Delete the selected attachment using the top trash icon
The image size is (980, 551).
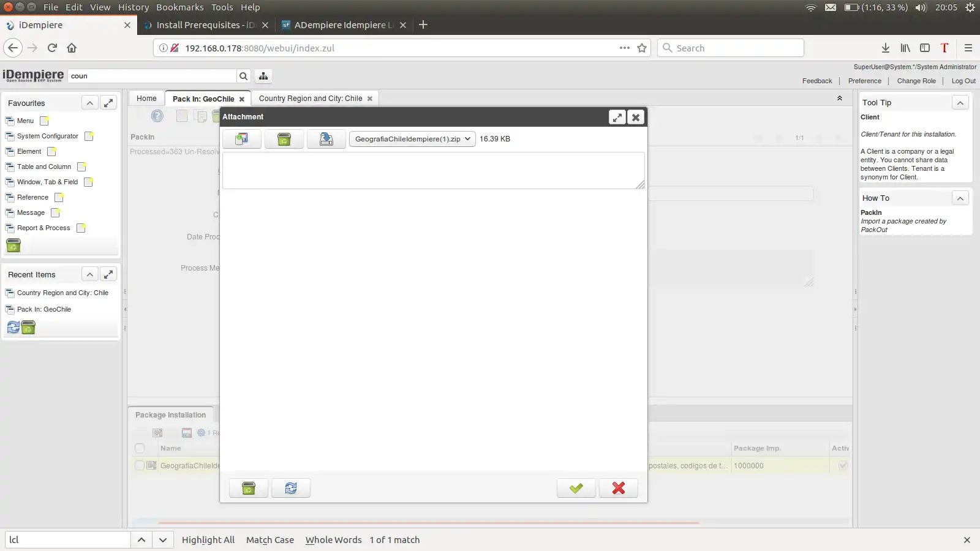(x=284, y=139)
